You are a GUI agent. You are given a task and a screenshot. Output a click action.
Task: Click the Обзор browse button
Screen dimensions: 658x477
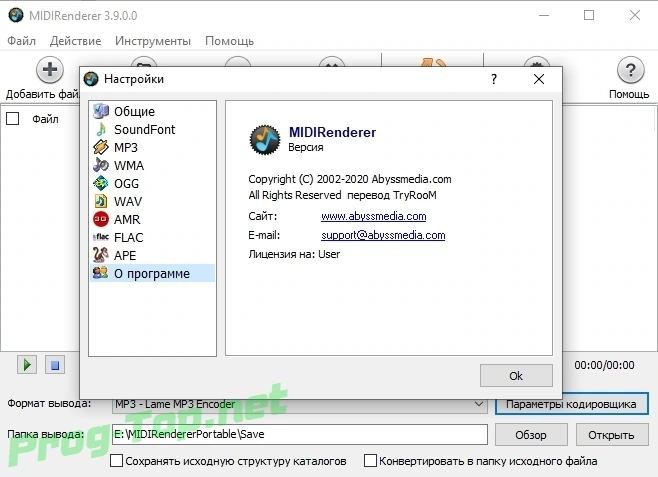point(531,435)
